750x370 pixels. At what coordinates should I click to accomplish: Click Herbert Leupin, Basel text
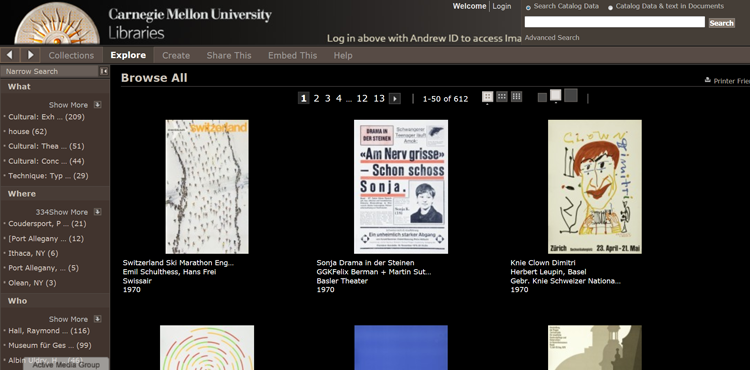coord(548,272)
